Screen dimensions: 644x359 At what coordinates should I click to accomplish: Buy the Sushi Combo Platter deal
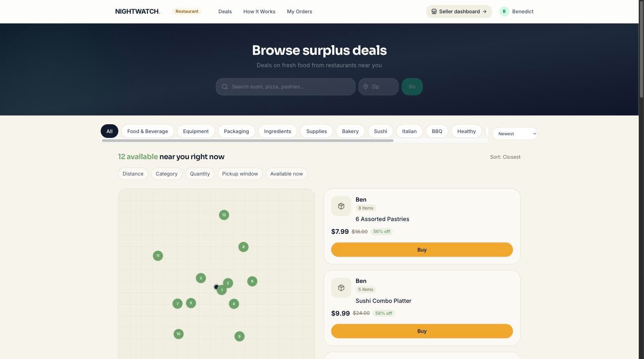click(422, 331)
